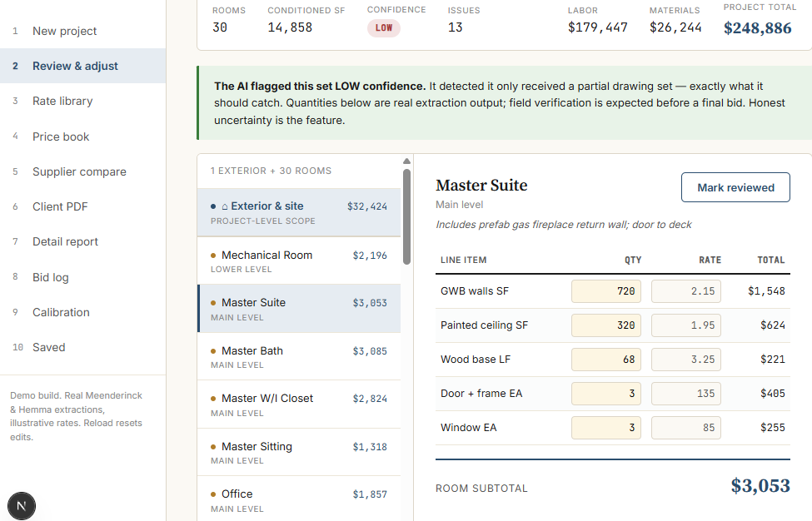Image resolution: width=812 pixels, height=521 pixels.
Task: Select the Master Suite room row
Action: pyautogui.click(x=299, y=309)
